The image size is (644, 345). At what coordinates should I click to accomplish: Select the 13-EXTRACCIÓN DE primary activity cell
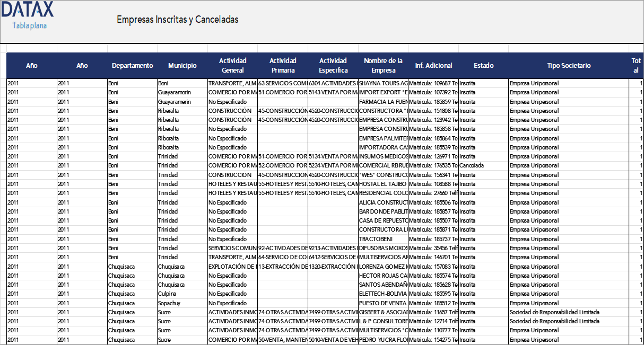pos(283,267)
